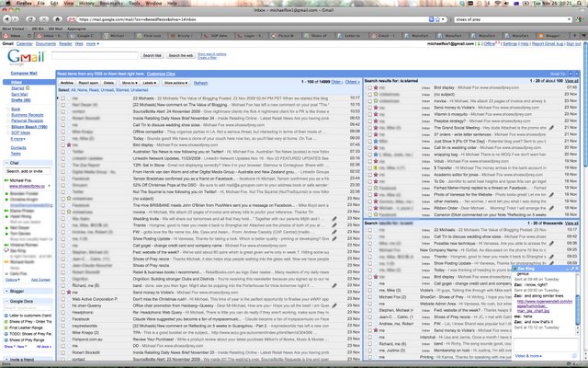
Task: Minimize the Zac King chat window
Action: tap(568, 269)
